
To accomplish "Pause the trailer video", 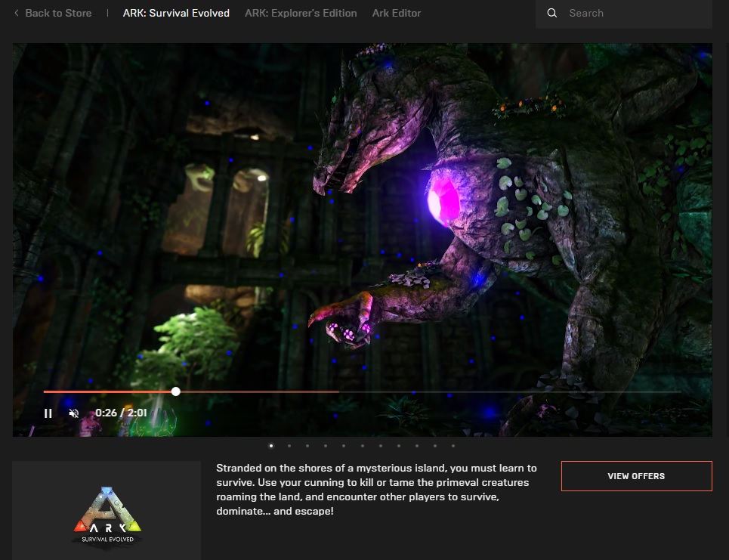I will [x=48, y=413].
